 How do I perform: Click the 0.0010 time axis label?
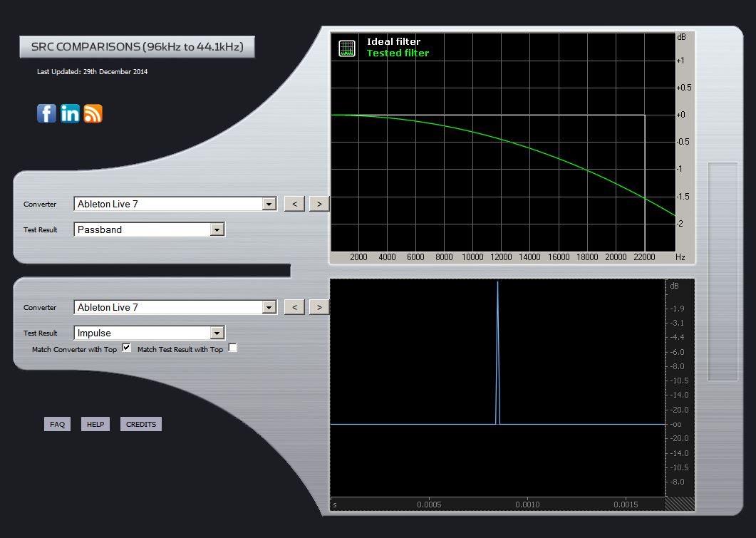[x=527, y=505]
